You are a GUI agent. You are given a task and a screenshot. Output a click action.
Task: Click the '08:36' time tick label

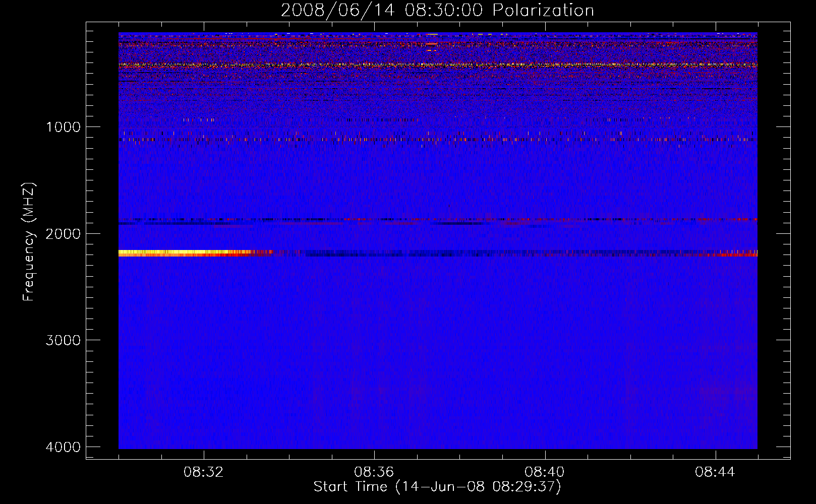[x=374, y=472]
